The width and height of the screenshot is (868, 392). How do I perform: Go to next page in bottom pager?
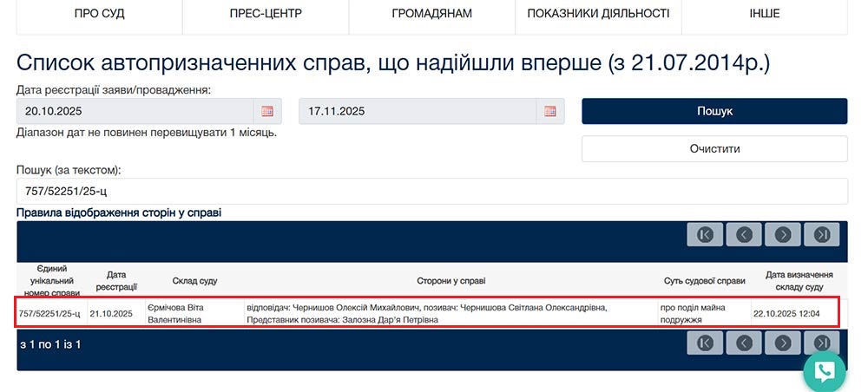point(783,343)
